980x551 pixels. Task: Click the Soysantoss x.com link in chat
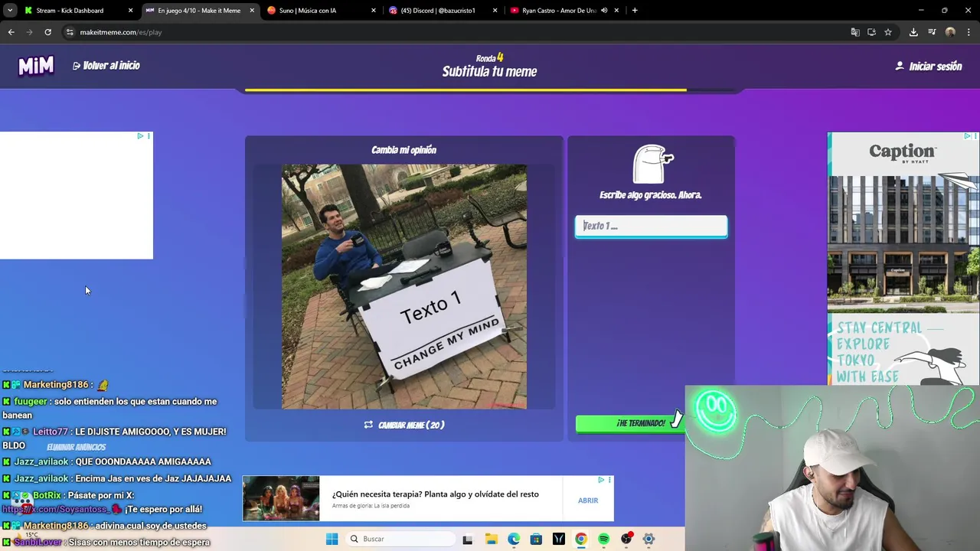pos(56,509)
